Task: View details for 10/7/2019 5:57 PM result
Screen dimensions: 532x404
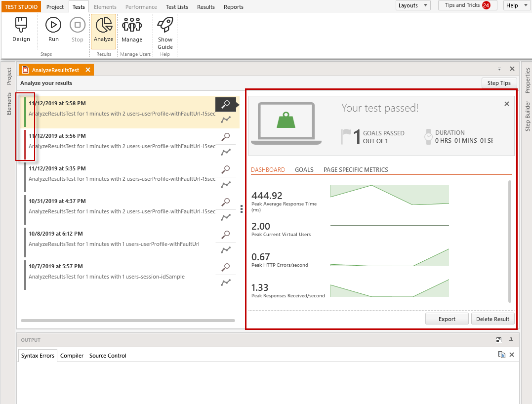Action: pyautogui.click(x=226, y=267)
